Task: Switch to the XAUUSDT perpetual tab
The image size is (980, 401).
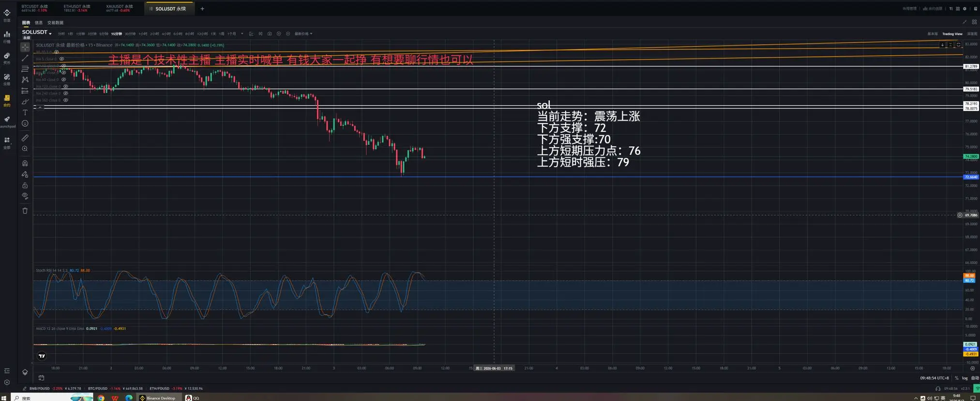Action: 119,8
